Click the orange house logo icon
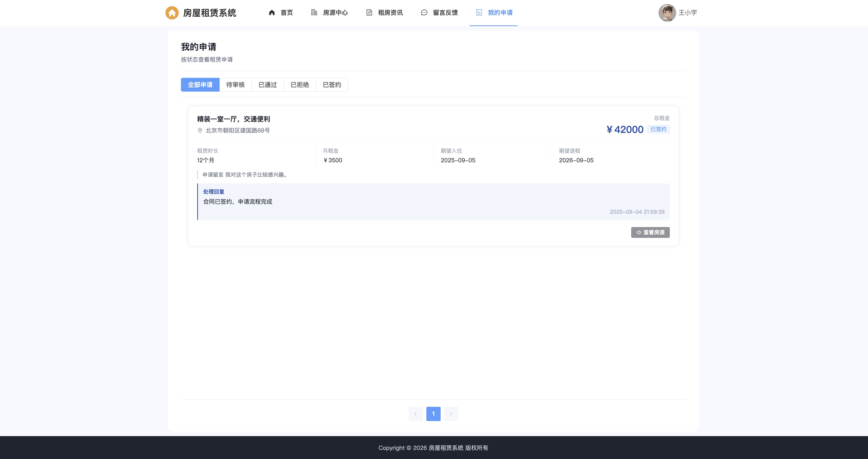The width and height of the screenshot is (868, 459). [172, 13]
